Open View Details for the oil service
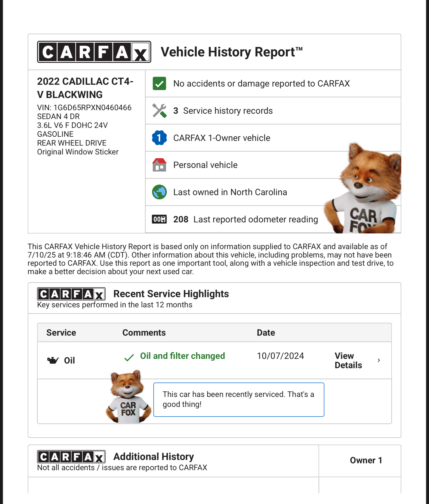Viewport: 429px width, 504px height. click(348, 360)
